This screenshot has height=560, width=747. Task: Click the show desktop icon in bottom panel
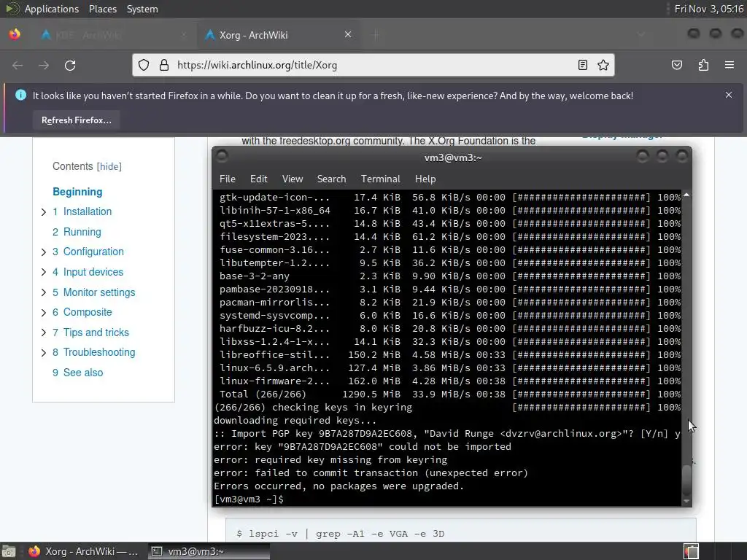point(9,551)
